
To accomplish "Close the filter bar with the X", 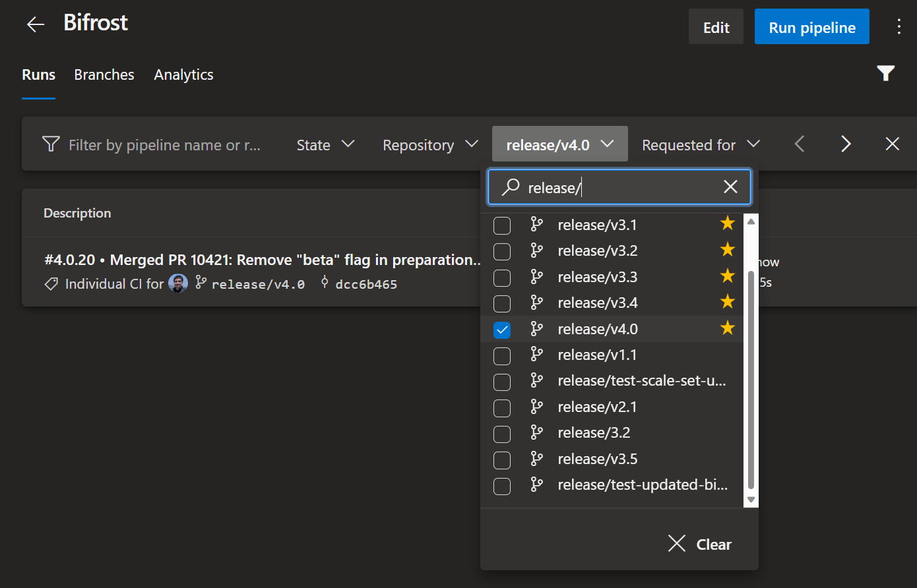I will [x=893, y=144].
